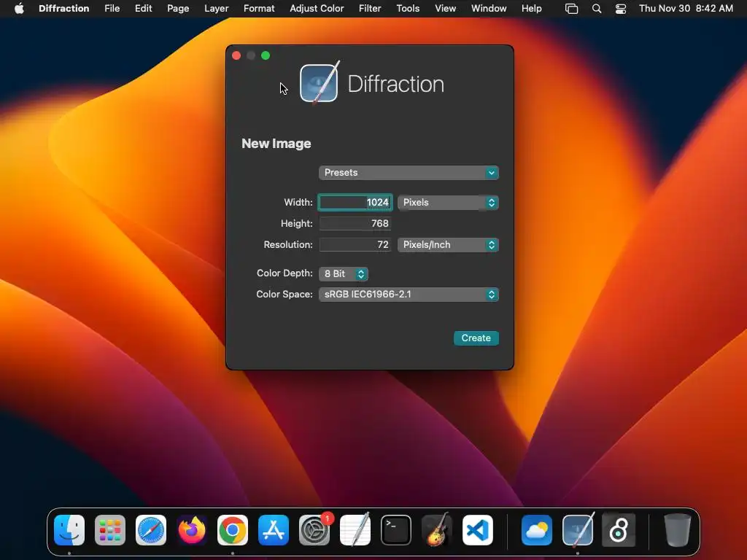Open Control Center in menu bar

(x=621, y=9)
